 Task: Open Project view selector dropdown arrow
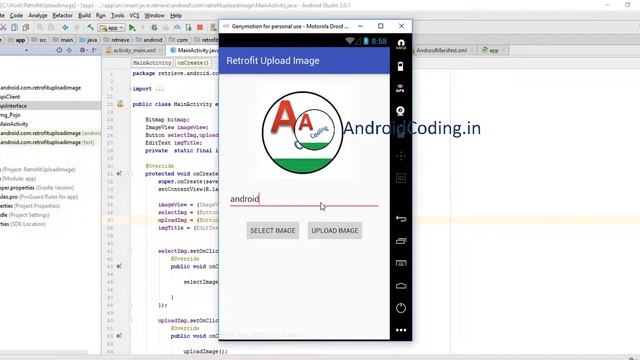pyautogui.click(x=27, y=50)
